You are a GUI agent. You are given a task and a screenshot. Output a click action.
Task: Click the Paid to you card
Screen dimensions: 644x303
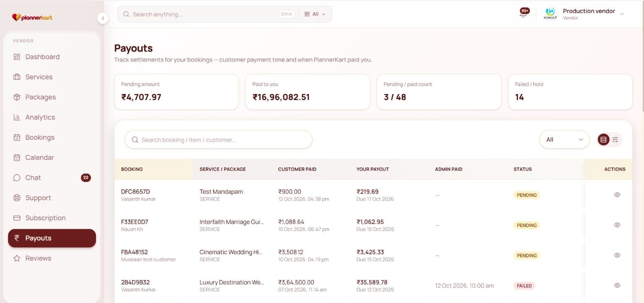point(308,92)
